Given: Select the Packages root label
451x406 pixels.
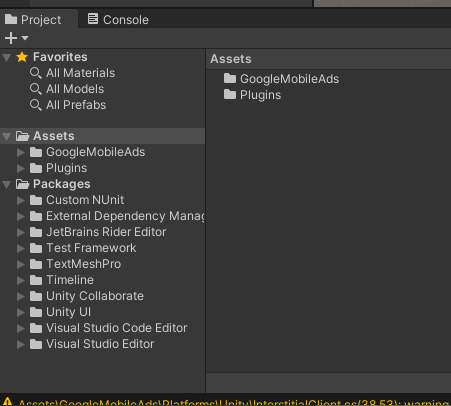Looking at the screenshot, I should click(x=62, y=184).
